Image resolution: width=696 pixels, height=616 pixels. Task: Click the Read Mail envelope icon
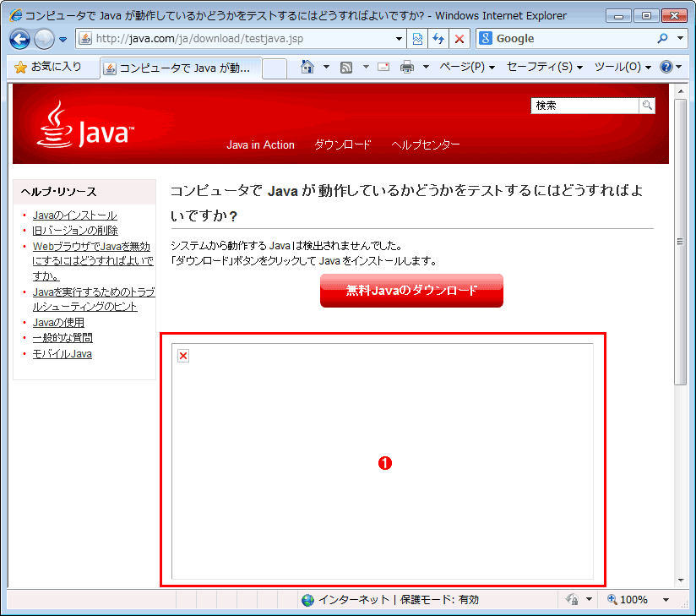coord(383,67)
